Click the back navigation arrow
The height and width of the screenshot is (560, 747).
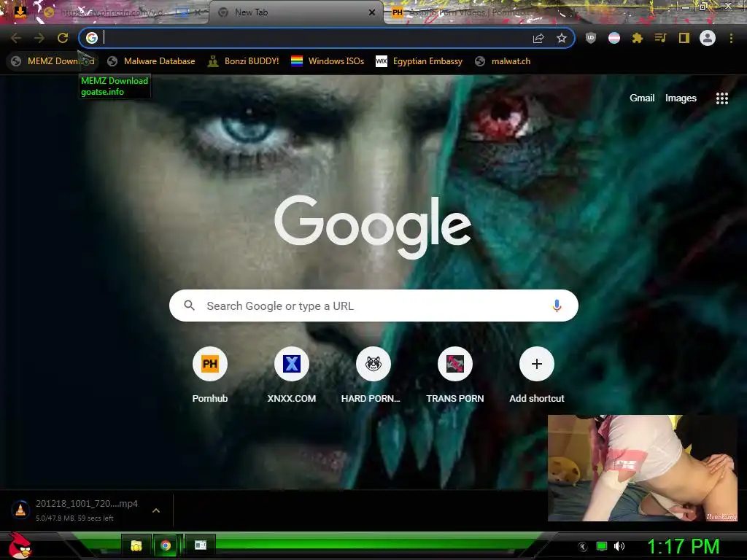15,38
